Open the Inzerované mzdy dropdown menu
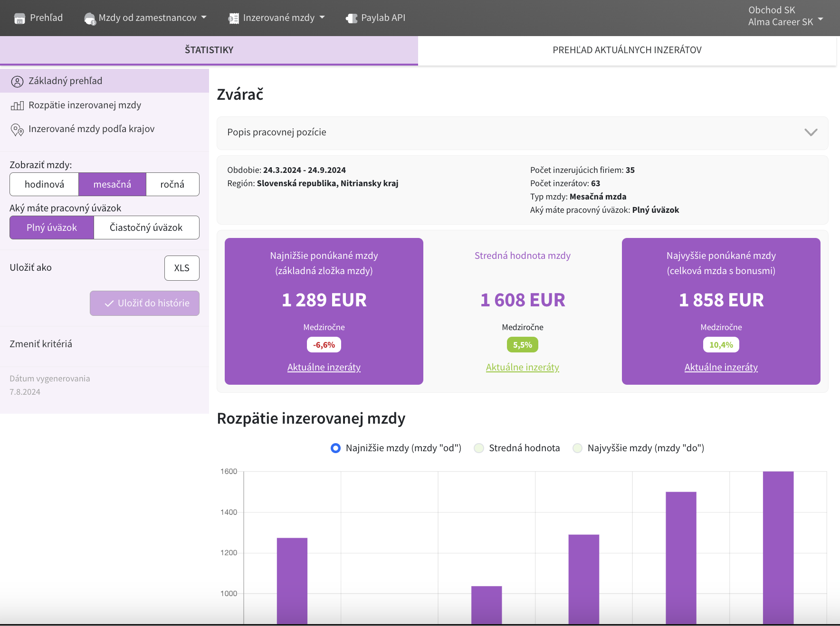 tap(277, 18)
